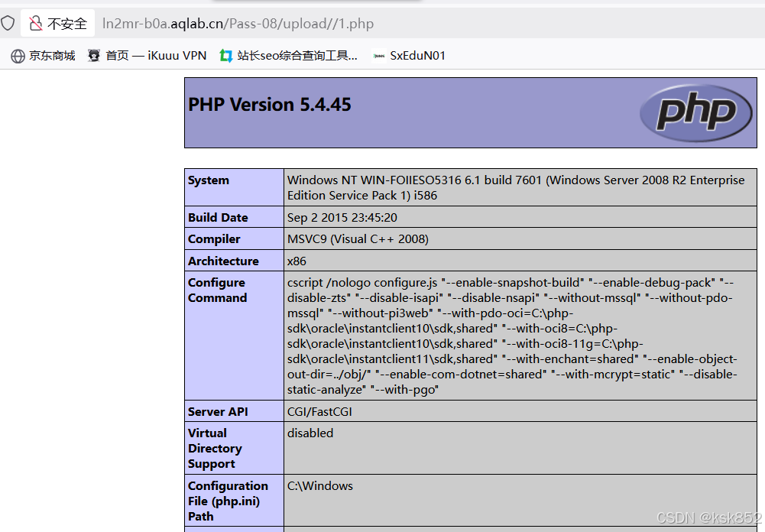This screenshot has width=765, height=532.
Task: Click the Windows NT WIN-FOIIESO5316 system value
Action: click(516, 187)
